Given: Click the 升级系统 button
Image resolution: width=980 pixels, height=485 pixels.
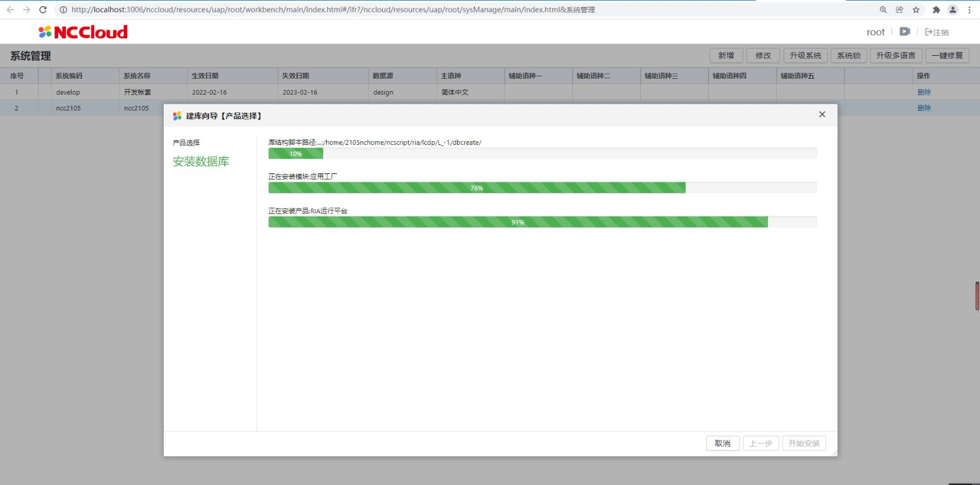Looking at the screenshot, I should tap(805, 56).
